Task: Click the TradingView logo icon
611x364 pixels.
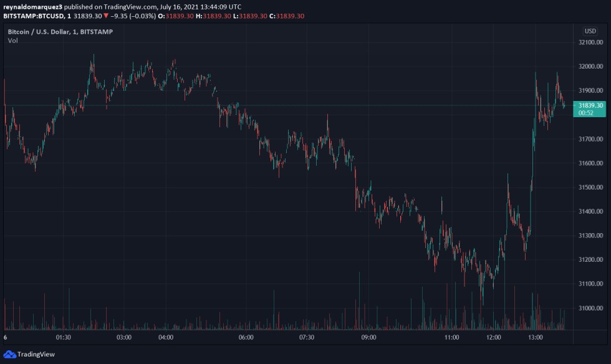Action: 9,354
